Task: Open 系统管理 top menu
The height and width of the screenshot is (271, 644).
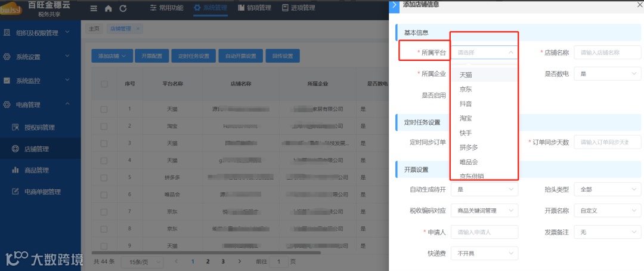Action: point(210,8)
